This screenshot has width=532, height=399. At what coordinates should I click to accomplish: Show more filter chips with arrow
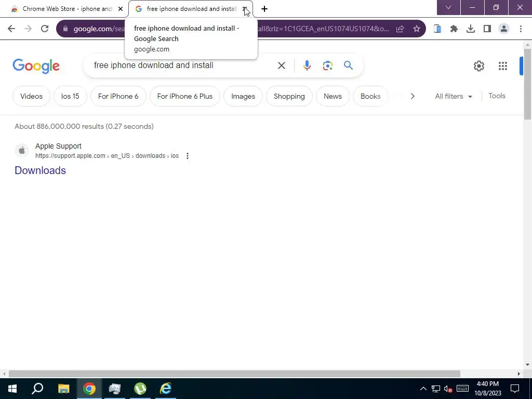(x=412, y=96)
